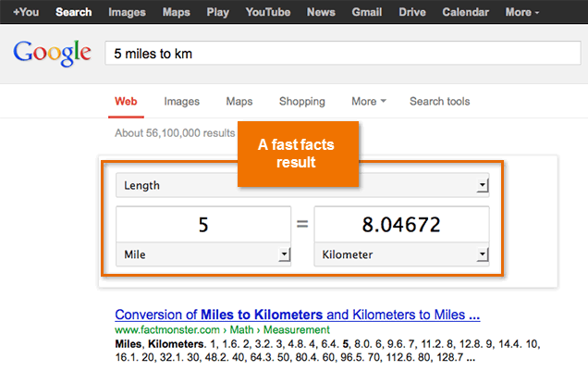Open Drive from the top bar

tap(412, 12)
